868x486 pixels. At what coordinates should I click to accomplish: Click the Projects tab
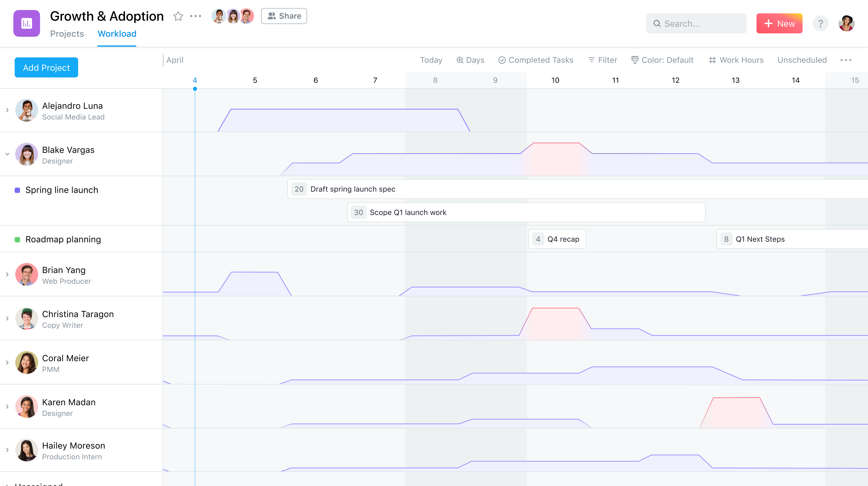coord(67,33)
